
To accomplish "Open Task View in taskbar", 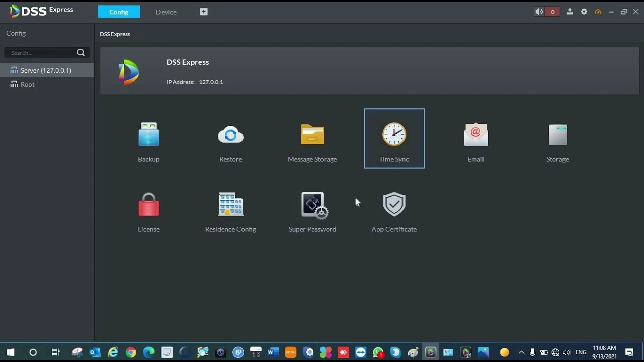I will click(x=56, y=352).
